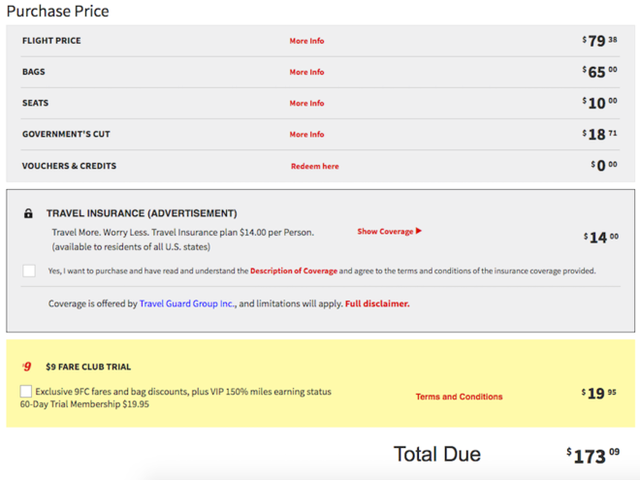Image resolution: width=640 pixels, height=480 pixels.
Task: Open Fare Club Terms and Conditions
Action: coord(459,397)
